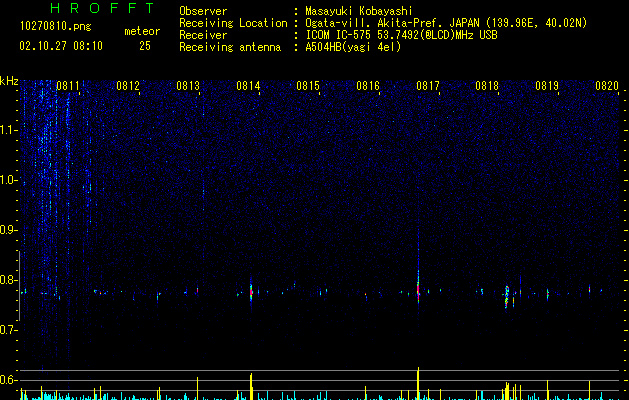Select the 0813 time label
The height and width of the screenshot is (400, 629).
(x=188, y=86)
